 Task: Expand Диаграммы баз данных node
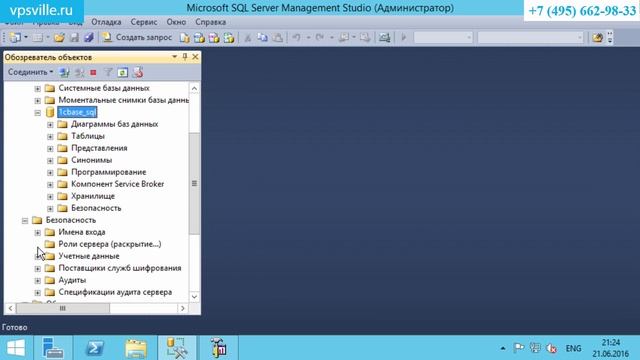click(x=50, y=124)
